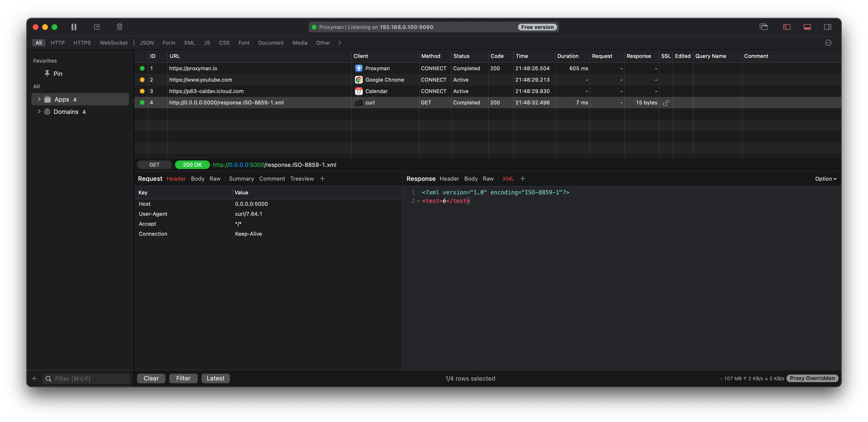Click the Latest button

coord(215,378)
